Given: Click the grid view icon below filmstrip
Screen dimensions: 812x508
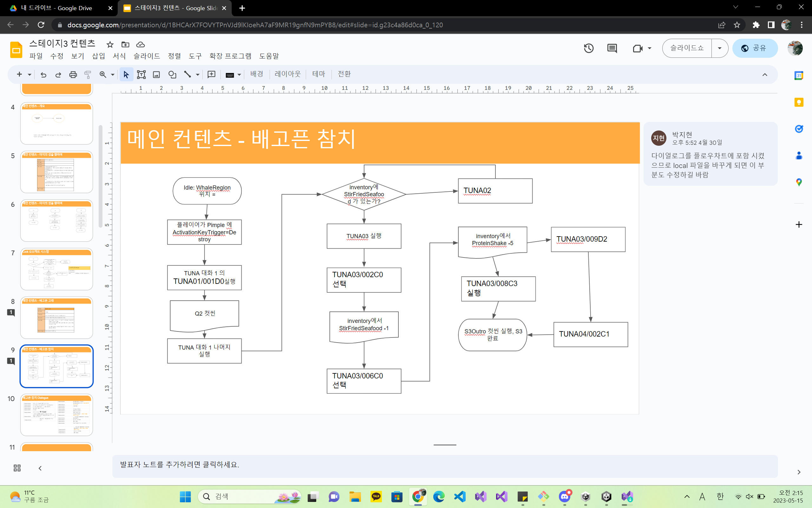Looking at the screenshot, I should 17,468.
